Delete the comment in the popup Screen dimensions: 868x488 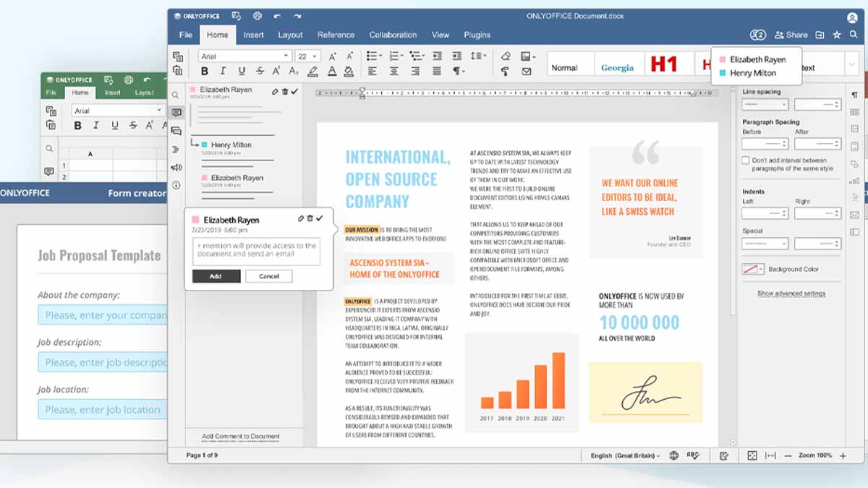point(310,218)
